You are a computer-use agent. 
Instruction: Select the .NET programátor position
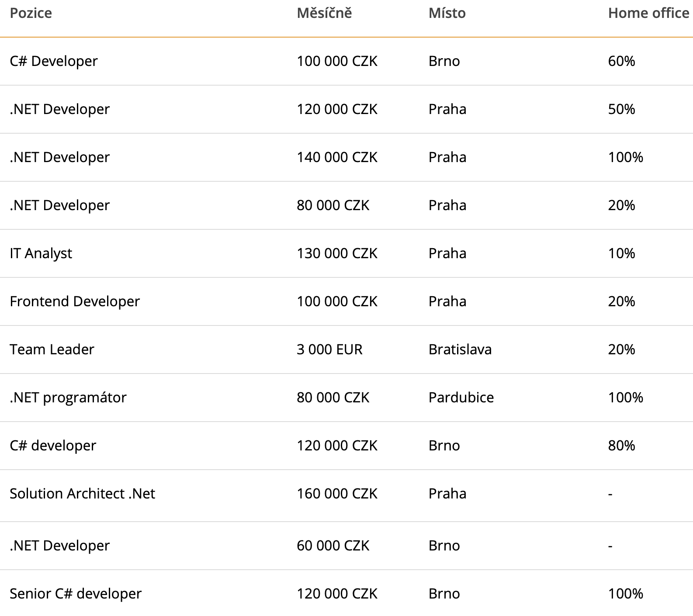[x=68, y=398]
